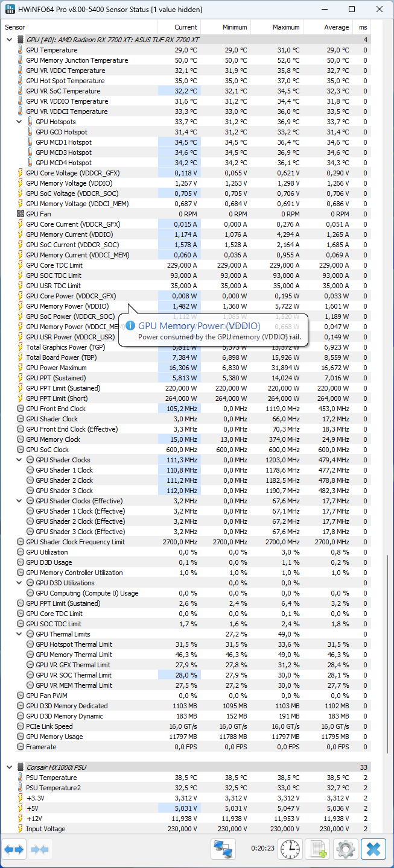394x868 pixels.
Task: Click the clock icon of GPU Front End Clock
Action: coord(21,409)
